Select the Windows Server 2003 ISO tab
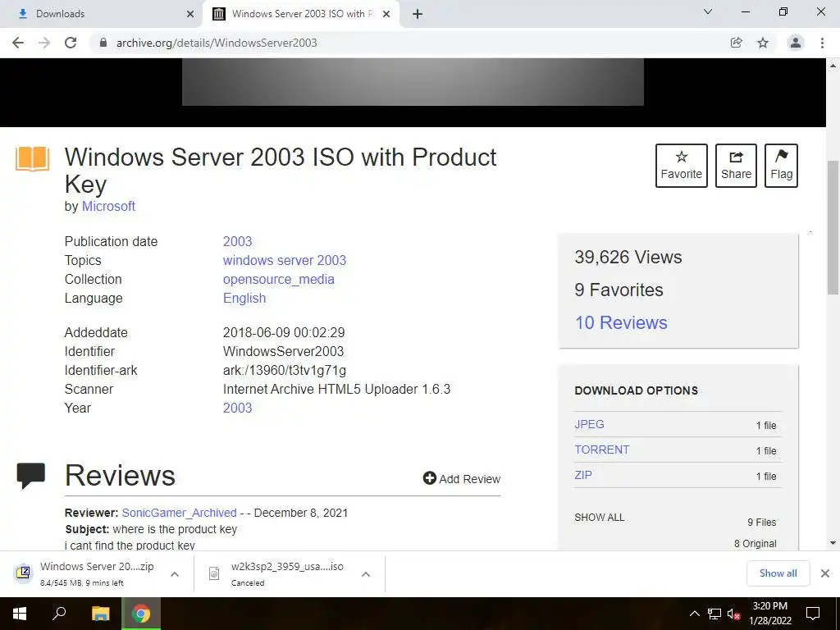 301,14
